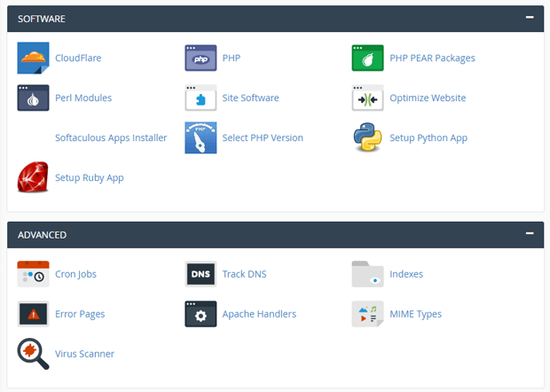Open the Error Pages warning icon
Image resolution: width=550 pixels, height=392 pixels.
[x=33, y=314]
